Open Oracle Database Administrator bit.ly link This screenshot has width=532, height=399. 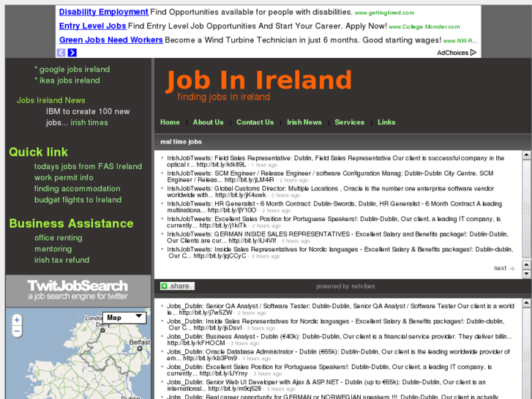(x=210, y=358)
